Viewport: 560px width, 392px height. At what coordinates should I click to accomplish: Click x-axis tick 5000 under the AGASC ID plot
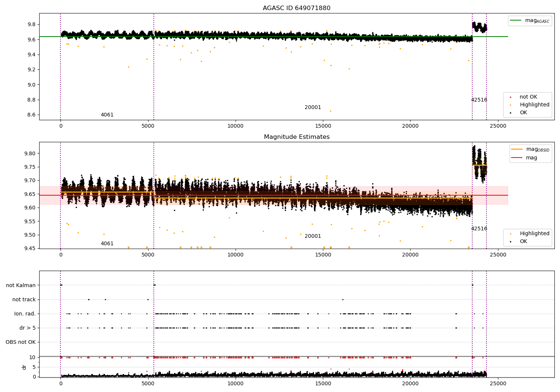click(148, 126)
